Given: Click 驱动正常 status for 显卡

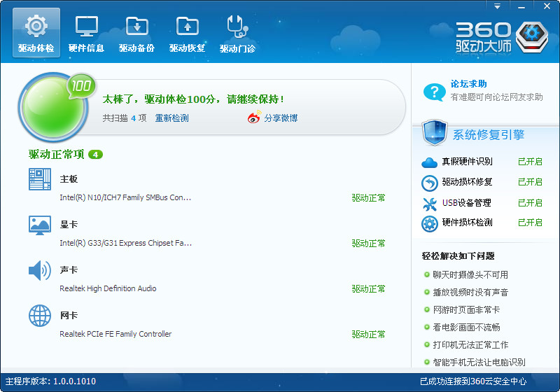Looking at the screenshot, I should click(x=368, y=244).
